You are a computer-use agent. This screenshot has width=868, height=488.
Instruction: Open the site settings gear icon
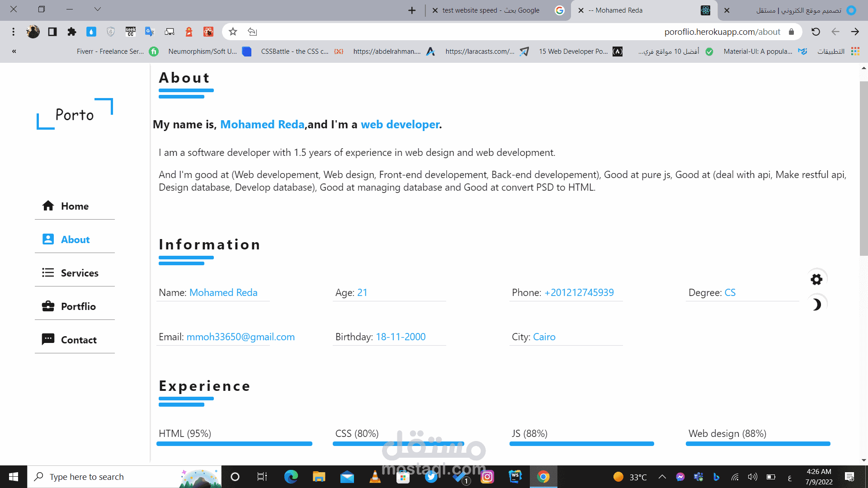tap(816, 279)
